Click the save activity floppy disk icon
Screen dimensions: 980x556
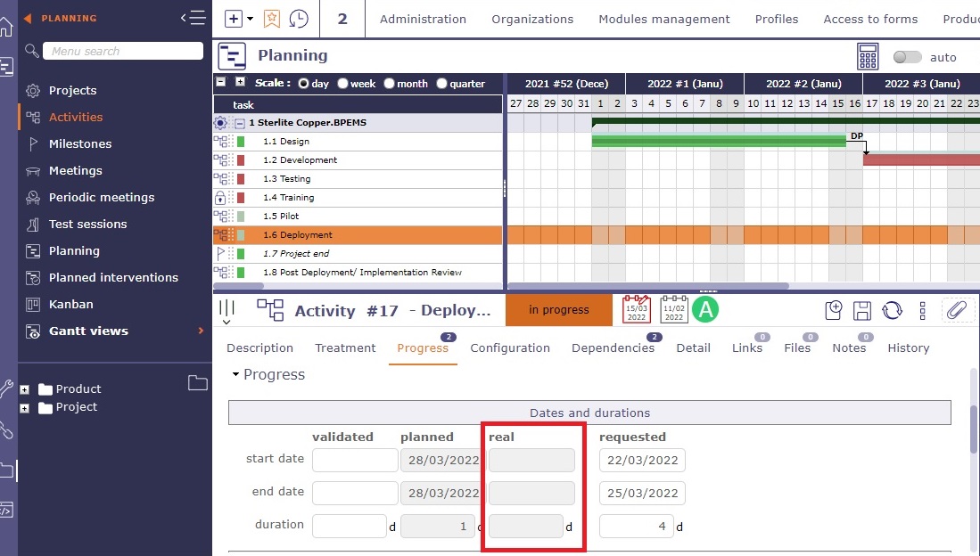(862, 310)
